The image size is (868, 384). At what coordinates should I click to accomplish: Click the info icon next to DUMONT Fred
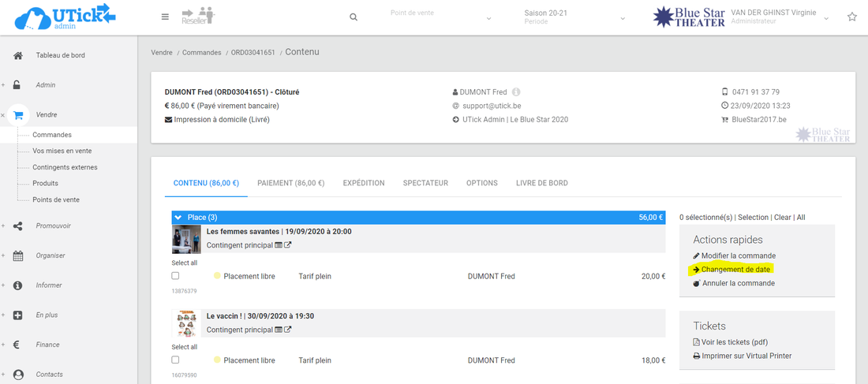(x=516, y=92)
